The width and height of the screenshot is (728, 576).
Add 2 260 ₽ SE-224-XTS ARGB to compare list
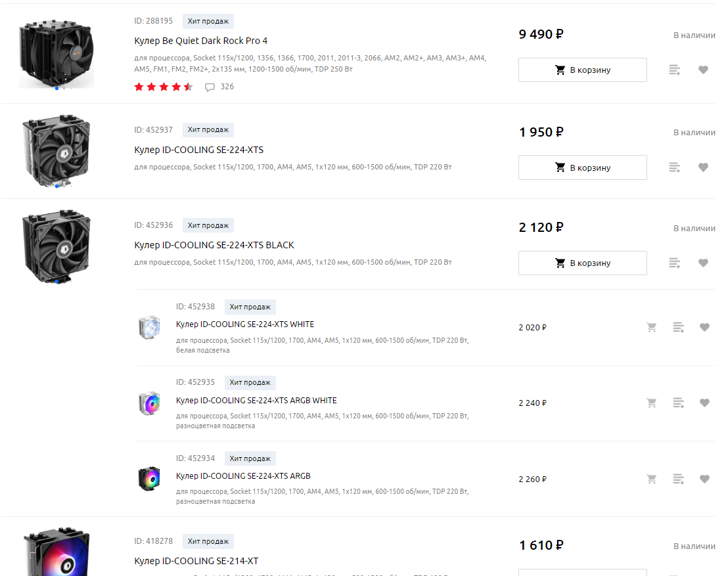[x=679, y=479]
